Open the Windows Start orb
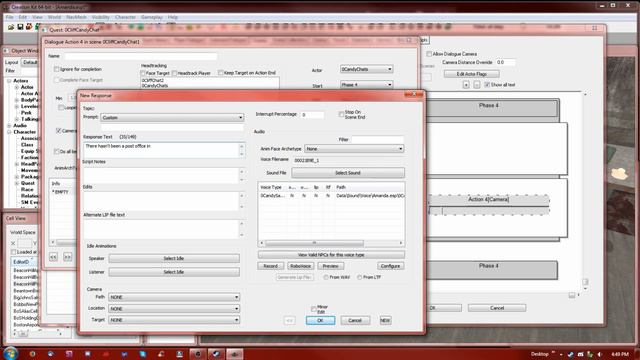This screenshot has height=360, width=640. 10,353
